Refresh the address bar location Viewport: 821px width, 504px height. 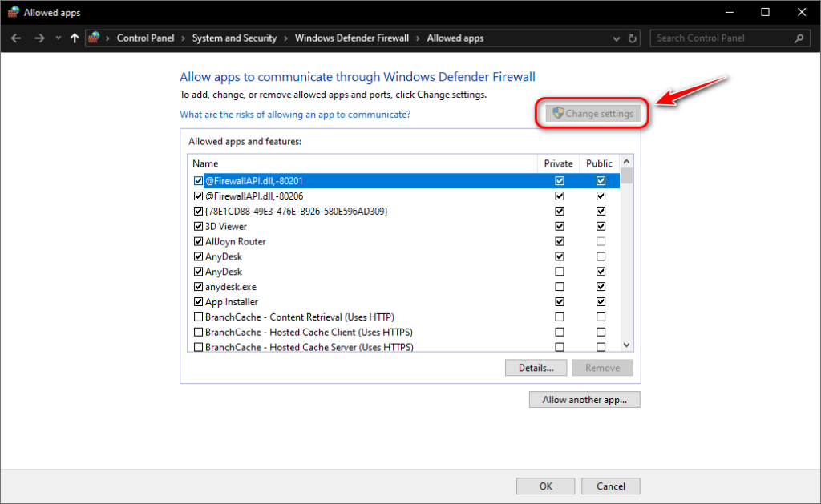[x=633, y=38]
